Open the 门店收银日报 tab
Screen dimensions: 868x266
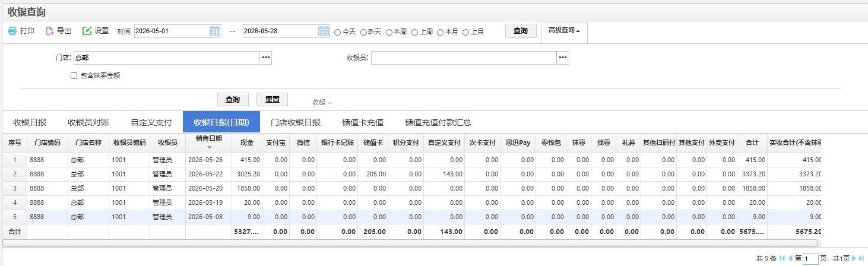tap(296, 122)
